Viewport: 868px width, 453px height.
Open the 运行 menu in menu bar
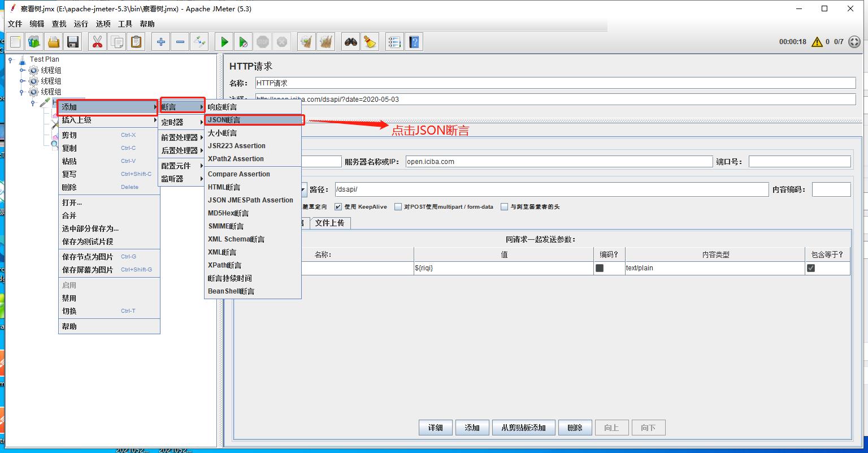(x=81, y=24)
